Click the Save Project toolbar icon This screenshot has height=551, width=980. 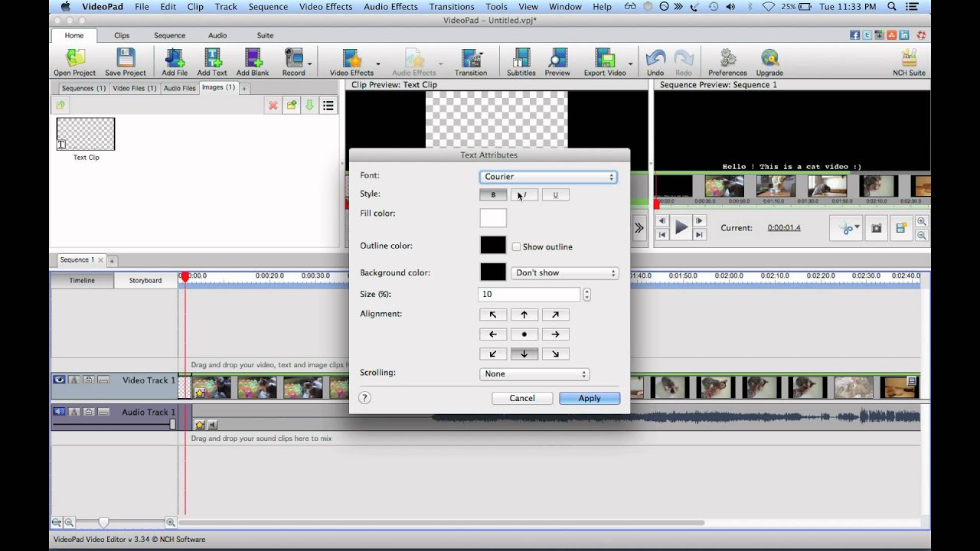(x=126, y=63)
